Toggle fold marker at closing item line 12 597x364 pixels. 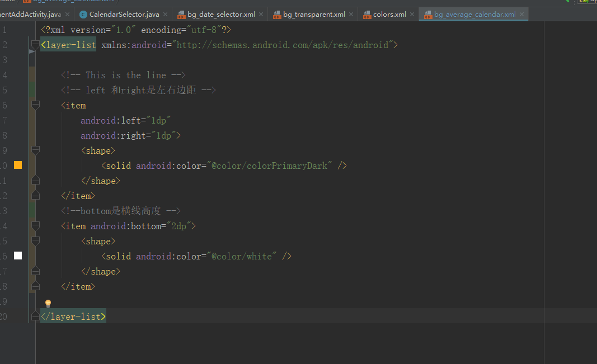coord(35,196)
